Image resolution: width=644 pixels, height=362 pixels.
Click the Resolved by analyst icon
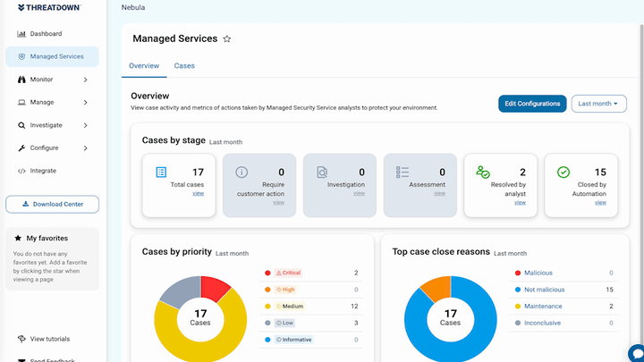pyautogui.click(x=483, y=172)
